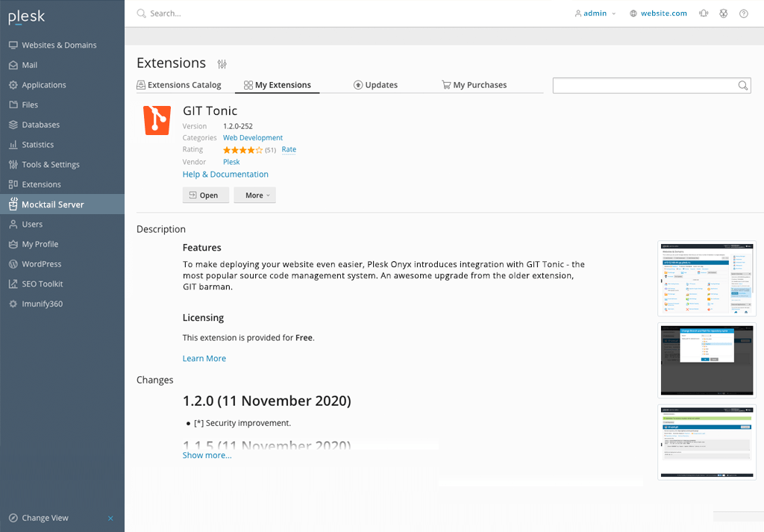764x532 pixels.
Task: Click the magnifier icon in extensions search
Action: click(742, 86)
